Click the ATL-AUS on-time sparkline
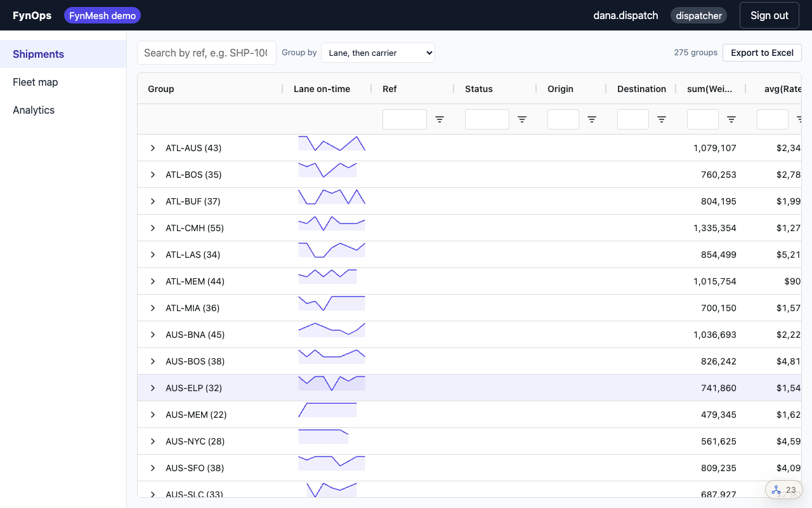 click(332, 144)
